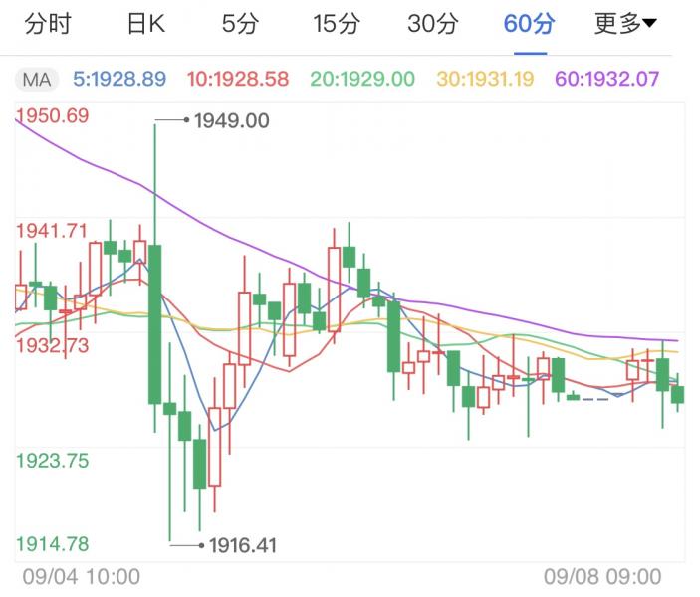Select the active 60分 tab
Screen dimensions: 700x597
tap(529, 24)
